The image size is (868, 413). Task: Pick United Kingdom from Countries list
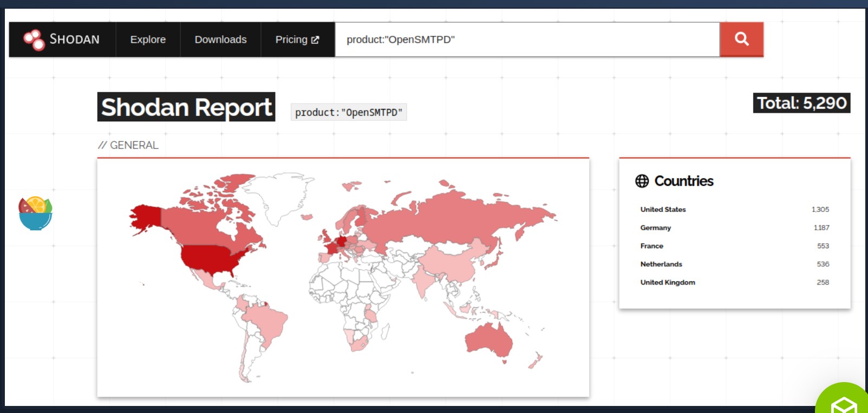pyautogui.click(x=668, y=282)
